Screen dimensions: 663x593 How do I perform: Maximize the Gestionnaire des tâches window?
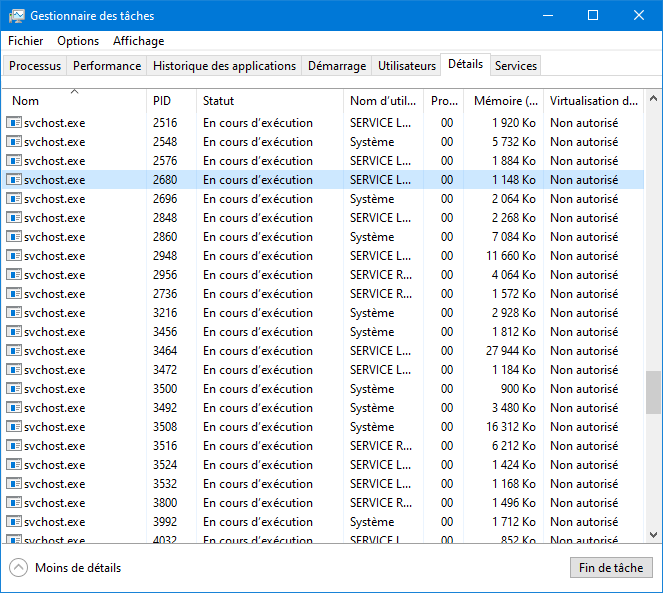pos(593,16)
